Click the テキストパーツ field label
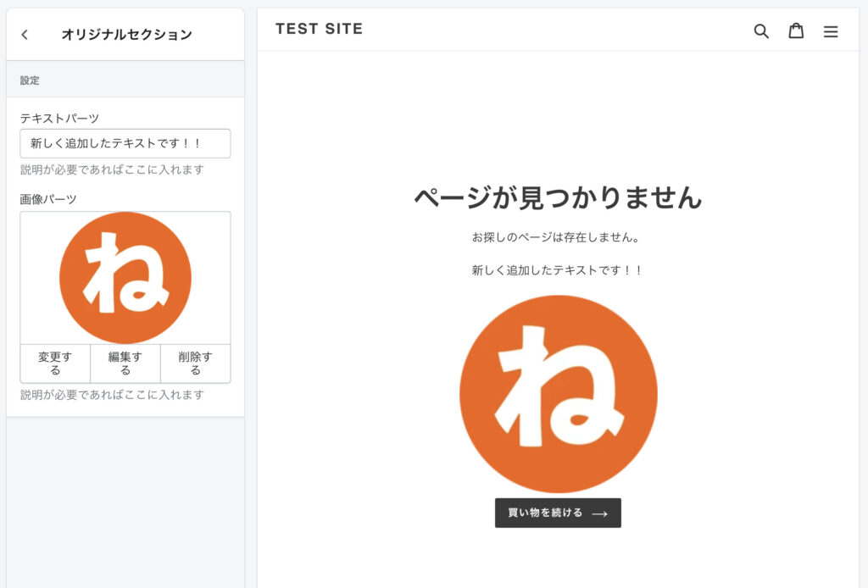 pyautogui.click(x=59, y=118)
